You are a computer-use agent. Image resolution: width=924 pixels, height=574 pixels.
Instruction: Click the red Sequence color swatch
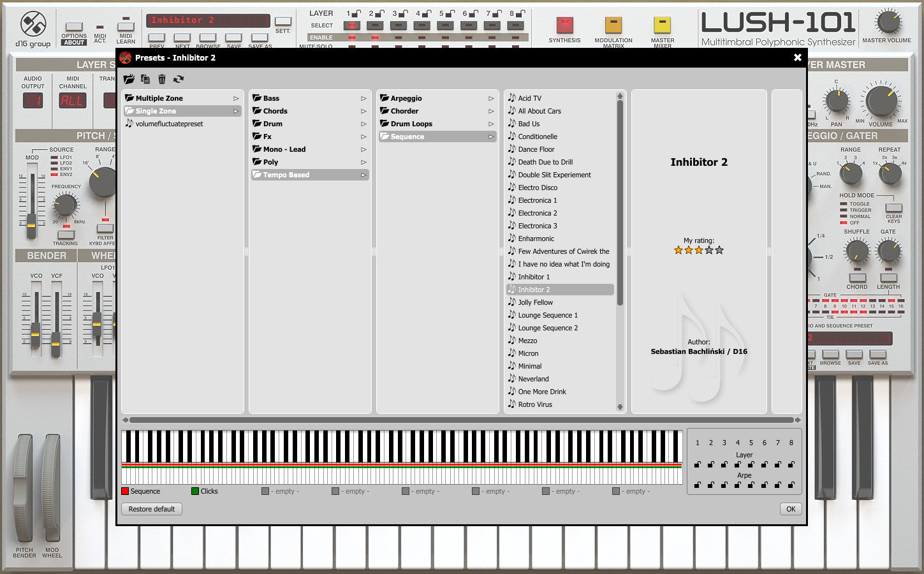pos(125,491)
